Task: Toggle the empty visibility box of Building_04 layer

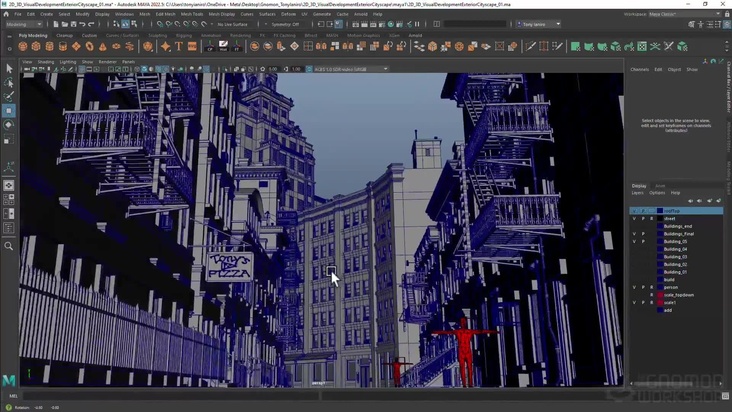Action: click(634, 249)
